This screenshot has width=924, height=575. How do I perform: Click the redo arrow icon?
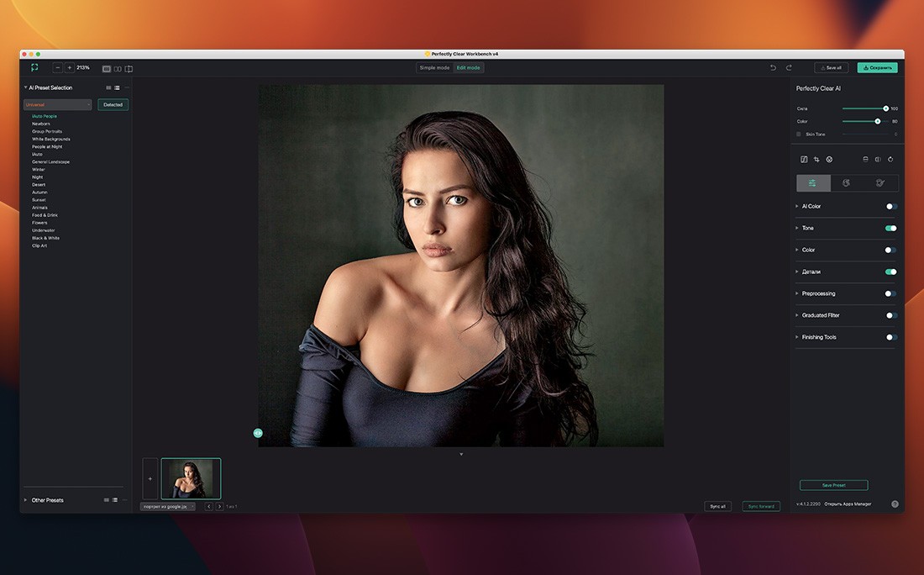pos(789,67)
